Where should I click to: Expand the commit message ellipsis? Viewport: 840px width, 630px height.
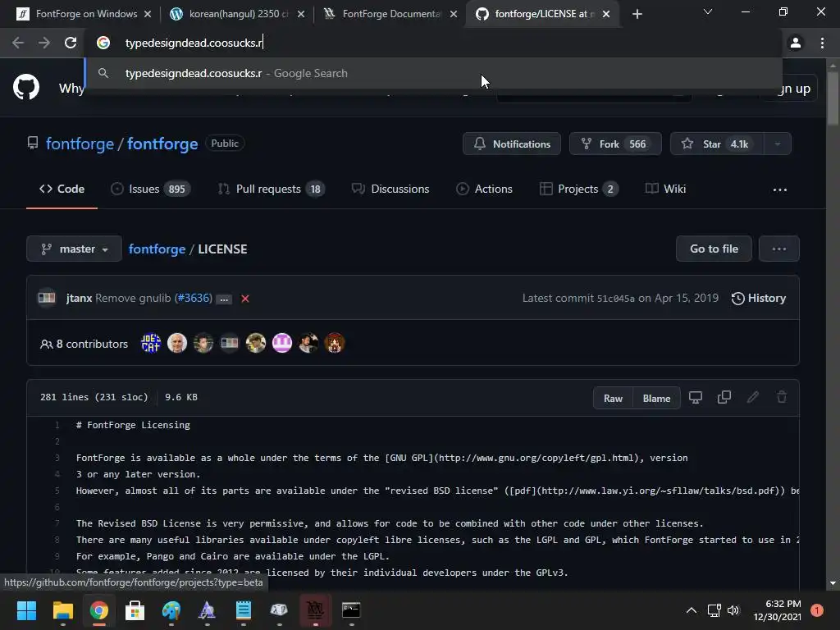(224, 299)
